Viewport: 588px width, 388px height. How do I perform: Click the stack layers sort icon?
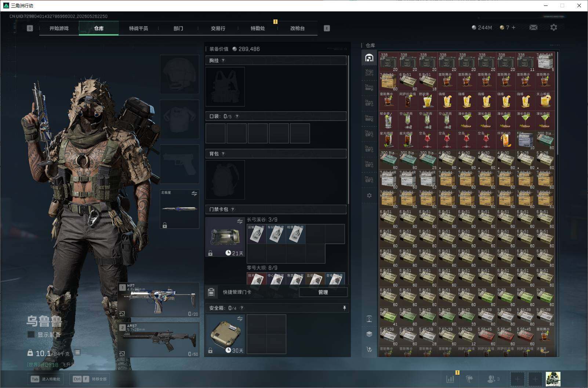[x=369, y=334]
